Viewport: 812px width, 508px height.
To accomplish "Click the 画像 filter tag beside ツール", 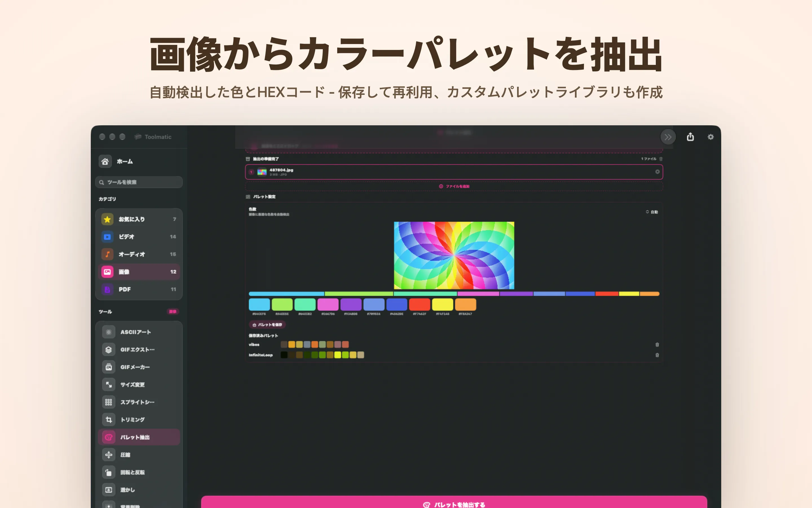I will (173, 312).
